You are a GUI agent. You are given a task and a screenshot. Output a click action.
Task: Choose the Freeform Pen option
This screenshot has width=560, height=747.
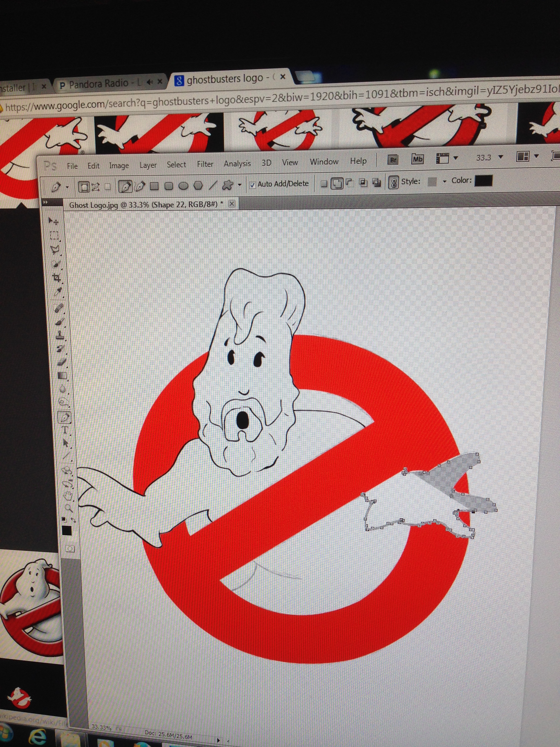[140, 187]
